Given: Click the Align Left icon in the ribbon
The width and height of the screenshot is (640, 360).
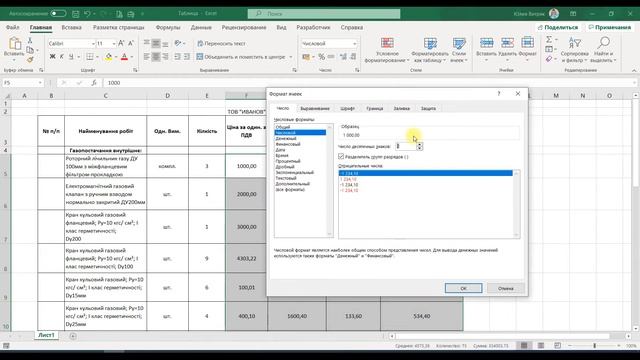Looking at the screenshot, I should pos(147,57).
